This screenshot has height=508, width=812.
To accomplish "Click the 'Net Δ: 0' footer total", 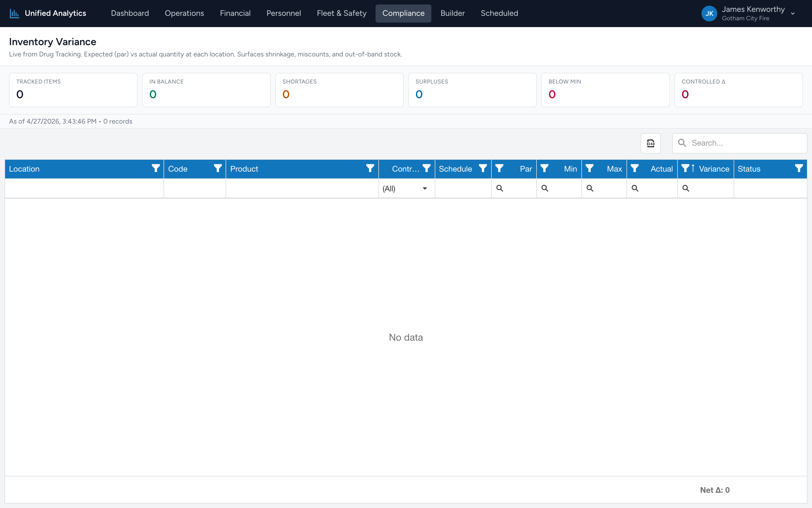I will coord(715,490).
